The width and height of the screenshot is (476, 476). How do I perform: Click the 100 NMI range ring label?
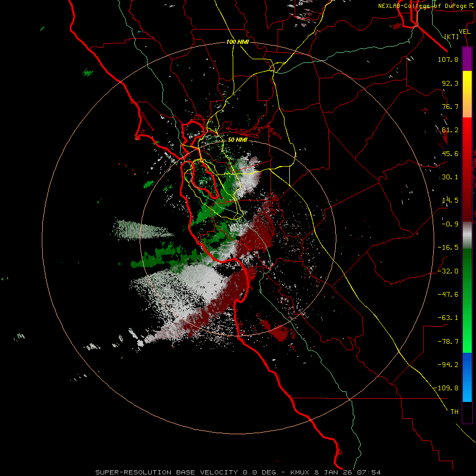click(237, 42)
